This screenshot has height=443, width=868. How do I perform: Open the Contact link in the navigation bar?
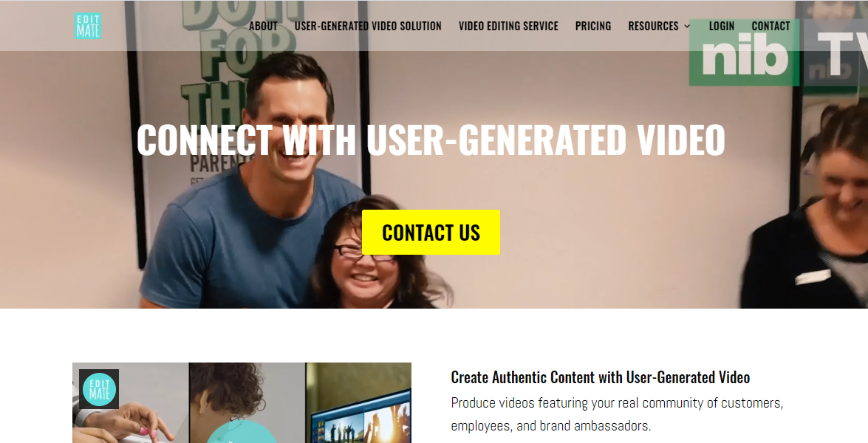click(770, 26)
